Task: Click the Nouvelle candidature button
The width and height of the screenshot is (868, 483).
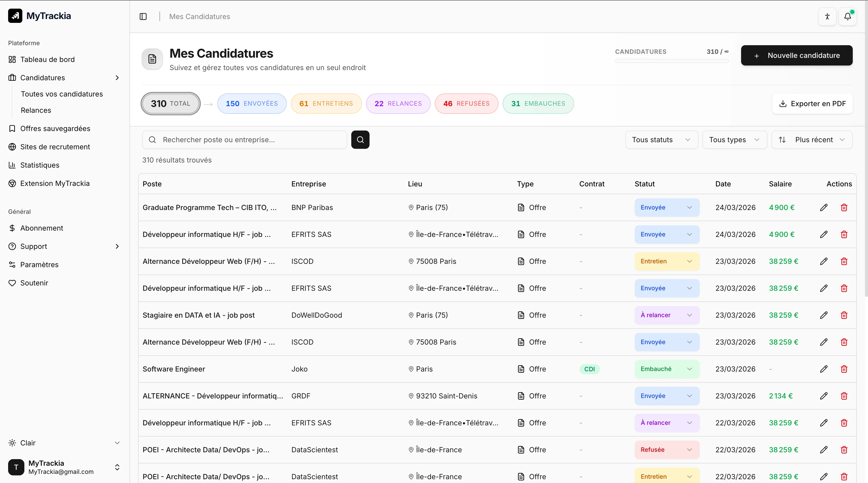Action: point(797,55)
